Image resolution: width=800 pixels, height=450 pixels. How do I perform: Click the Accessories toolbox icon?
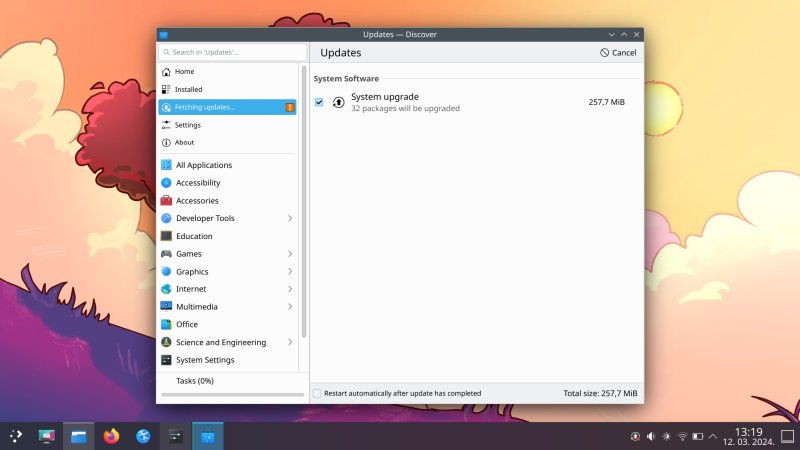pyautogui.click(x=166, y=201)
